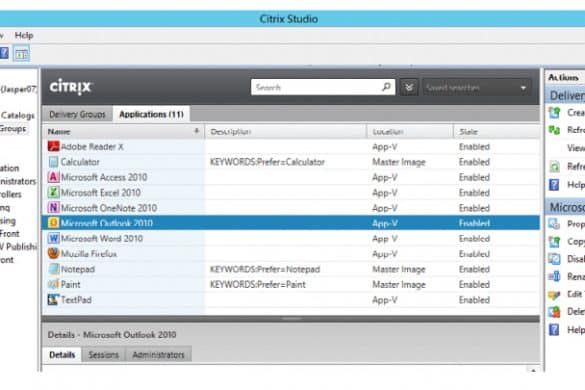585x390 pixels.
Task: Click KEYWORDS:Prefer=Notepad description
Action: 265,269
